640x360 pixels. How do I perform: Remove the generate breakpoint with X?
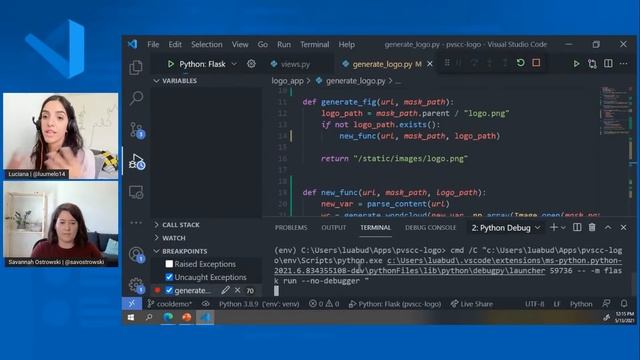(238, 290)
